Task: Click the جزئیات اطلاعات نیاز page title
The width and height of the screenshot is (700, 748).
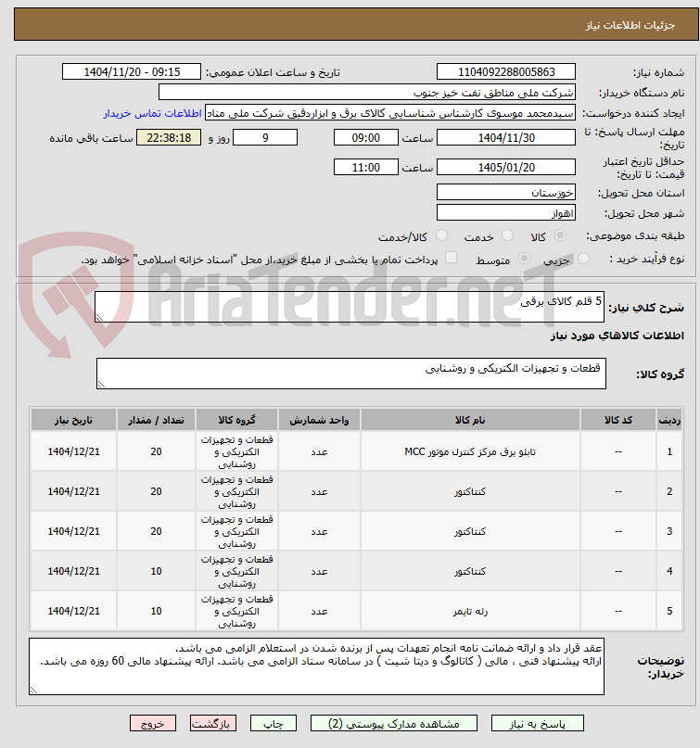Action: click(x=630, y=25)
